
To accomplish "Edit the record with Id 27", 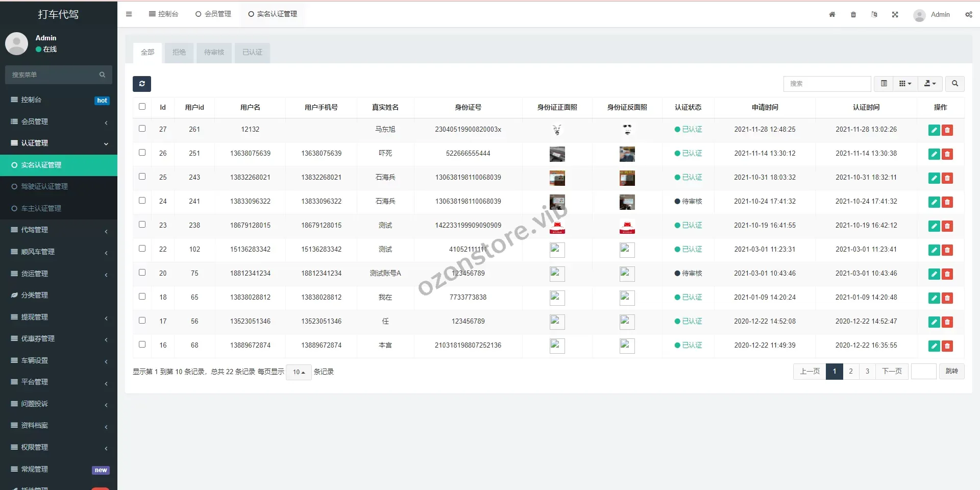I will [x=934, y=130].
